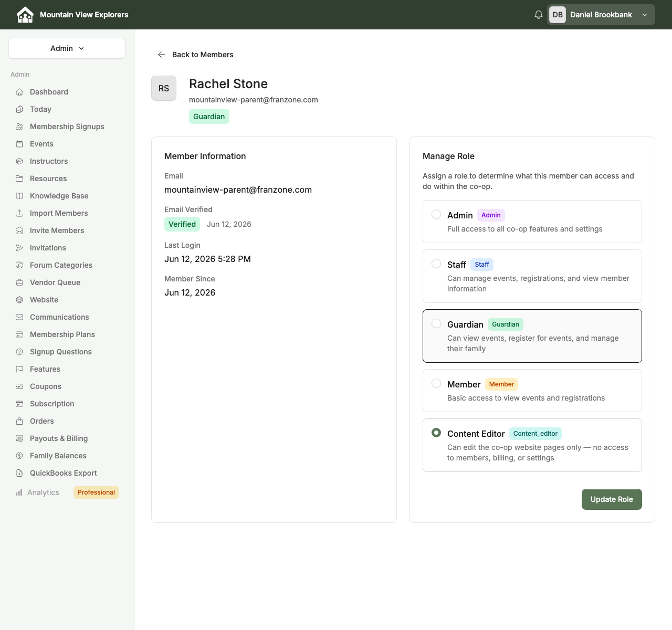
Task: Click the Family Balances dollar icon
Action: point(19,456)
